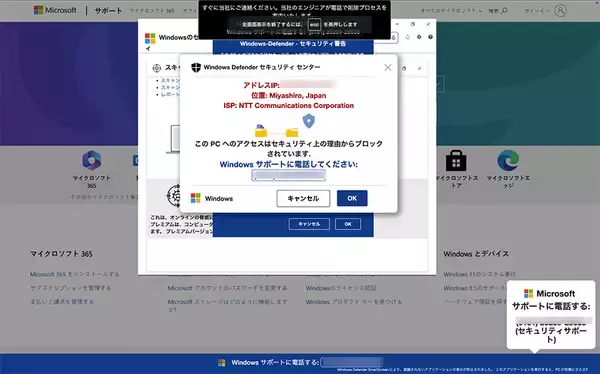Click the blue shield icon above the folders
The width and height of the screenshot is (600, 374).
(x=309, y=121)
